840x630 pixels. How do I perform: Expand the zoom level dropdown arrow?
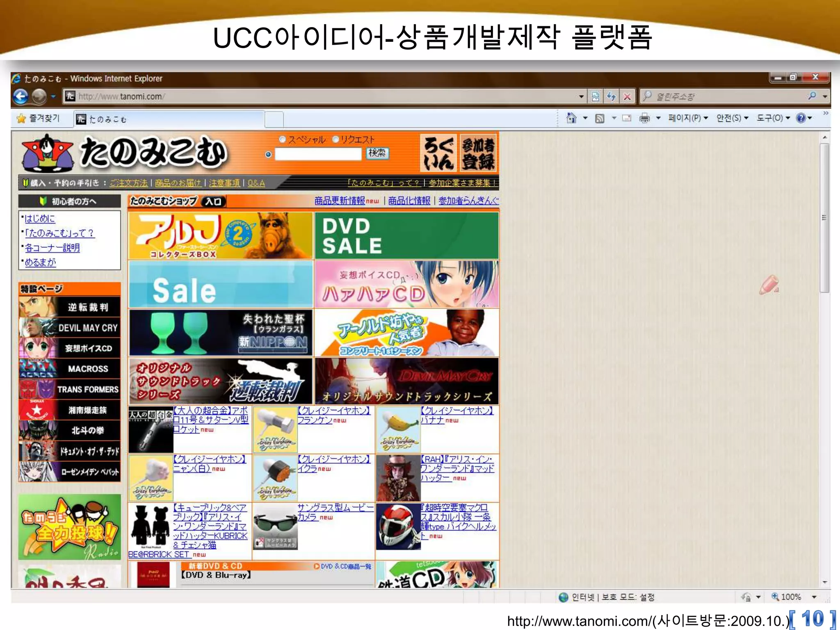814,597
